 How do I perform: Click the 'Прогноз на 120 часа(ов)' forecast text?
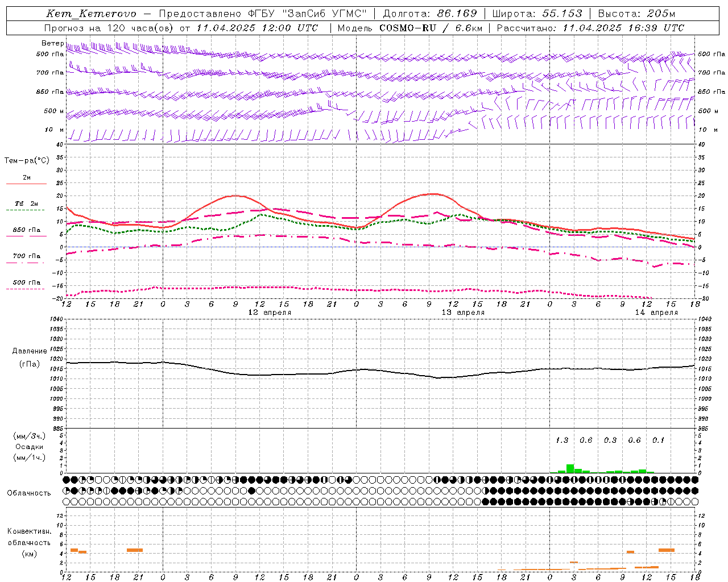click(x=109, y=28)
